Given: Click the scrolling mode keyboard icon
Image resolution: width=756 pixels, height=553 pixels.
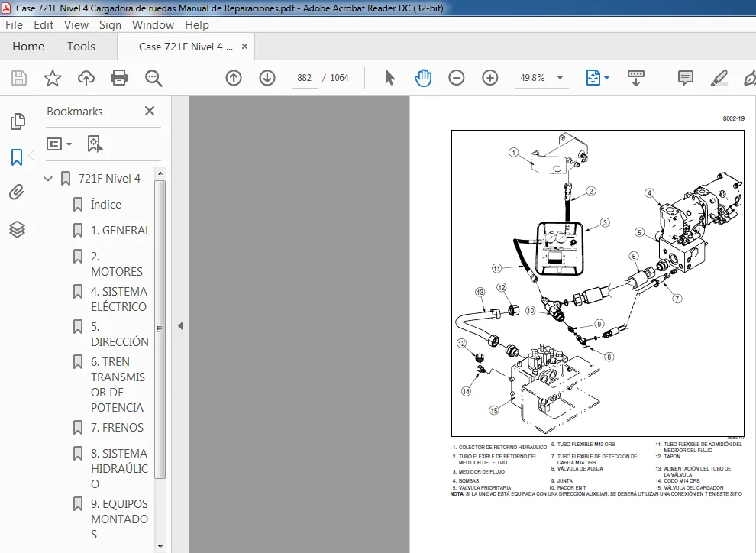Looking at the screenshot, I should click(x=636, y=78).
